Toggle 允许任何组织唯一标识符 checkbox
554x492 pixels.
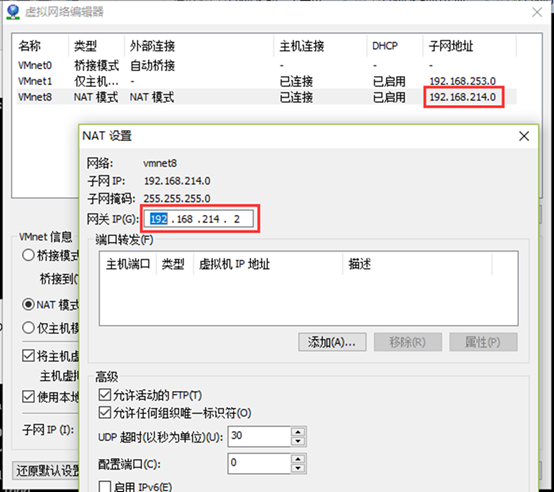[105, 412]
